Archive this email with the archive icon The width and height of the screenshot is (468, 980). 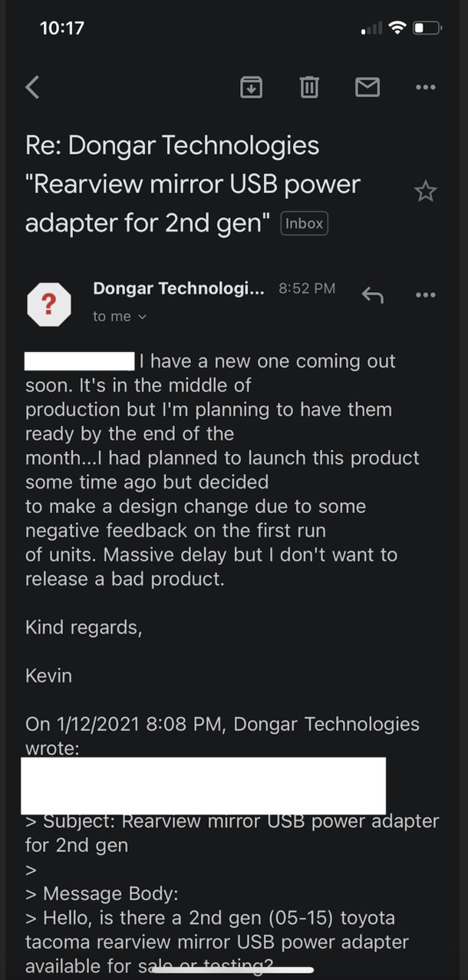[x=251, y=87]
